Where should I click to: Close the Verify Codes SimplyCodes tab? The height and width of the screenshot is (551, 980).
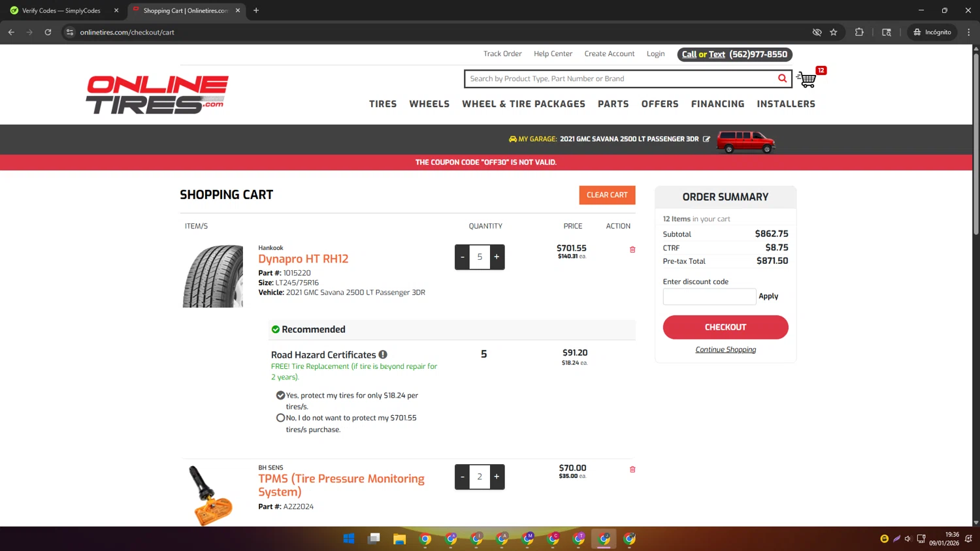[116, 10]
